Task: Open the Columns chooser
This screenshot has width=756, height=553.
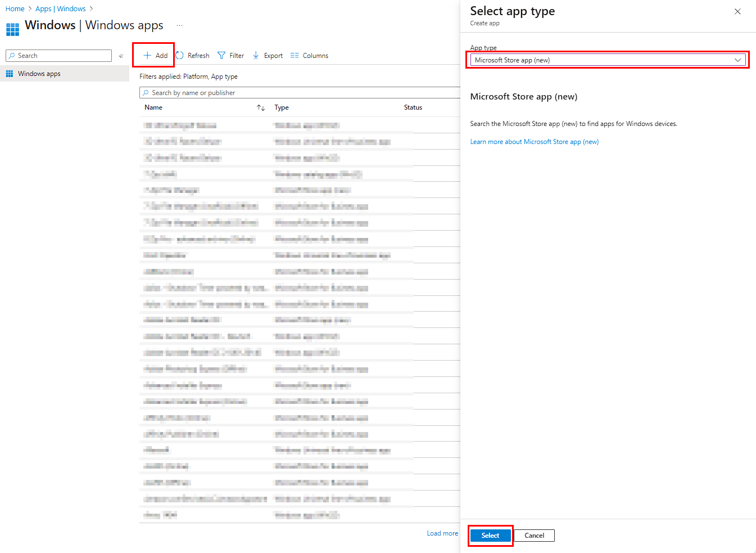Action: pos(309,56)
